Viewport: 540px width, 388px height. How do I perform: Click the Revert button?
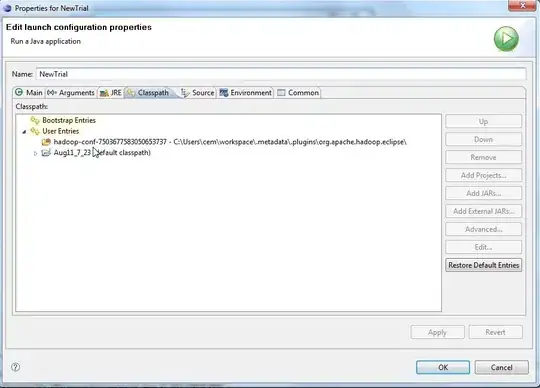(x=496, y=332)
